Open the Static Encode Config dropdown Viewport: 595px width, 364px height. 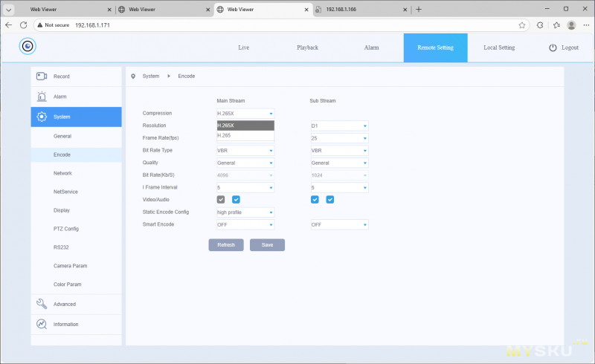(x=245, y=212)
